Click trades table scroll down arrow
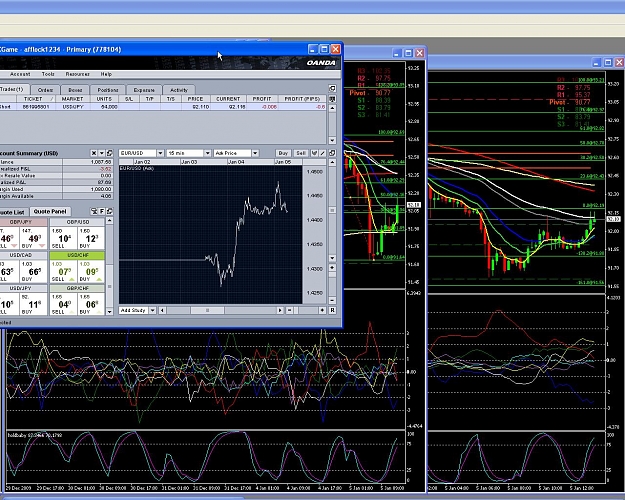The image size is (625, 500). click(x=332, y=140)
